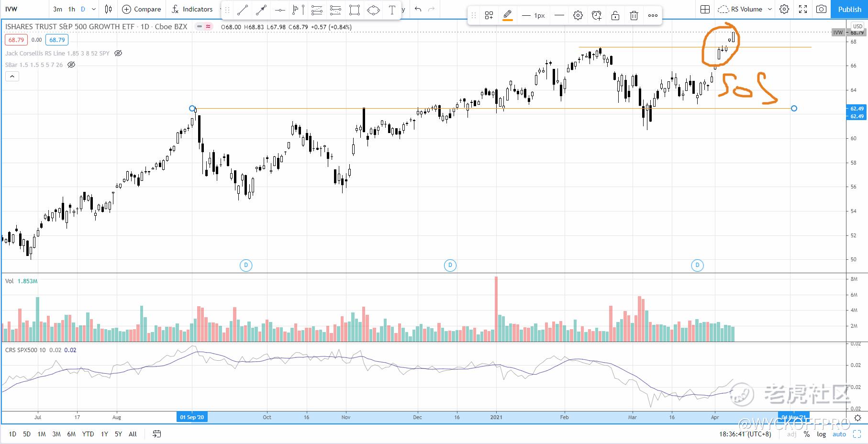868x444 pixels.
Task: Set date range to 5Y
Action: pos(118,434)
